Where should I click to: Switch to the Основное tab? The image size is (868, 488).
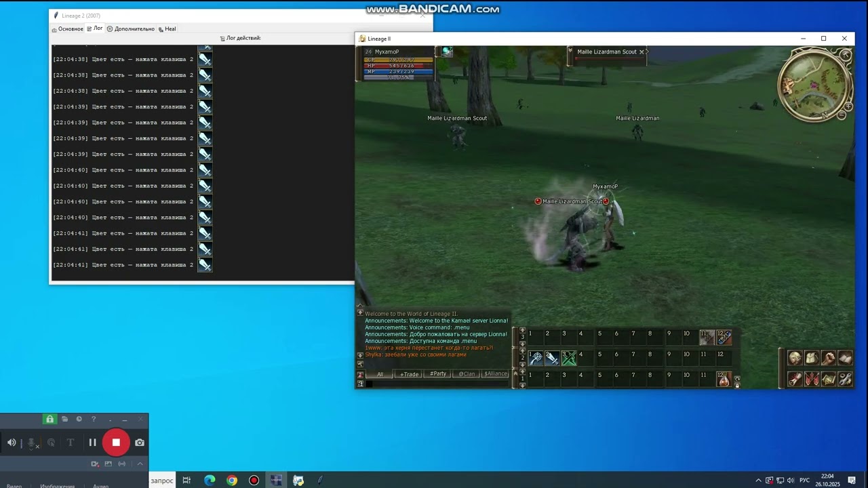tap(67, 29)
